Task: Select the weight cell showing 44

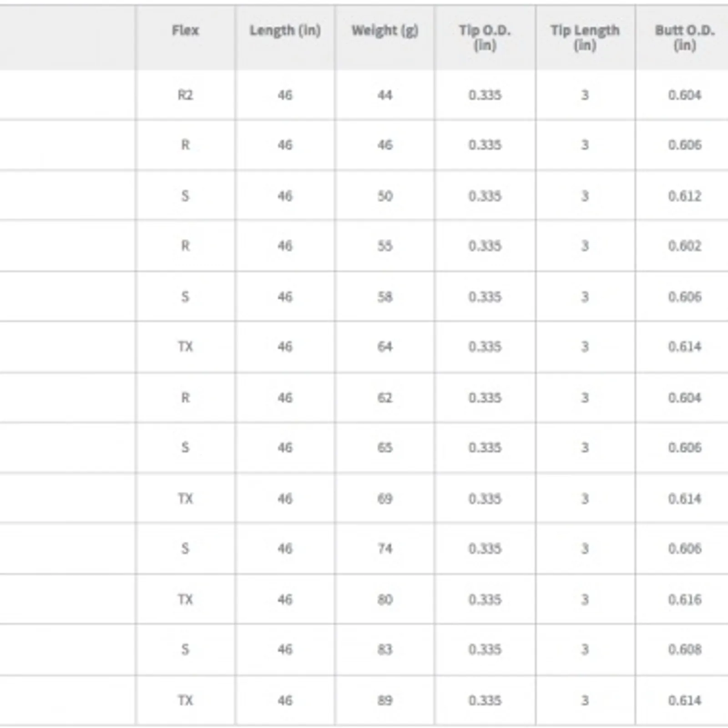Action: (x=384, y=95)
